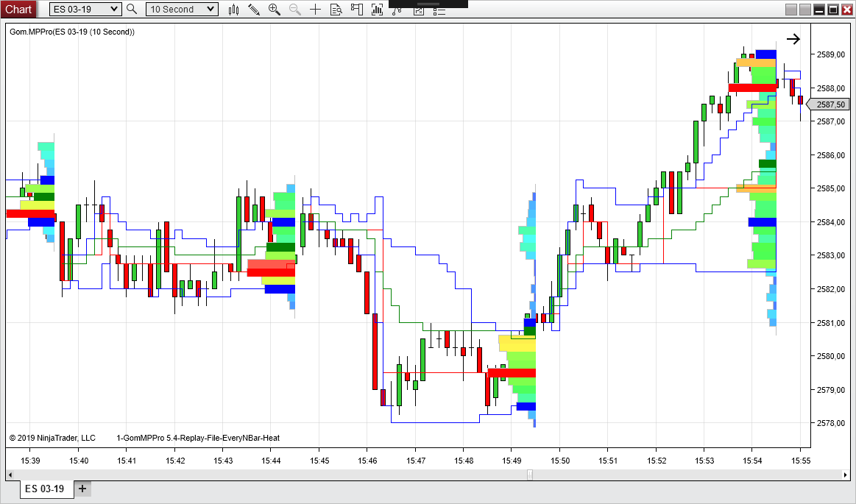Viewport: 856px width, 504px height.
Task: Click the 15:50 time axis label
Action: [x=559, y=461]
